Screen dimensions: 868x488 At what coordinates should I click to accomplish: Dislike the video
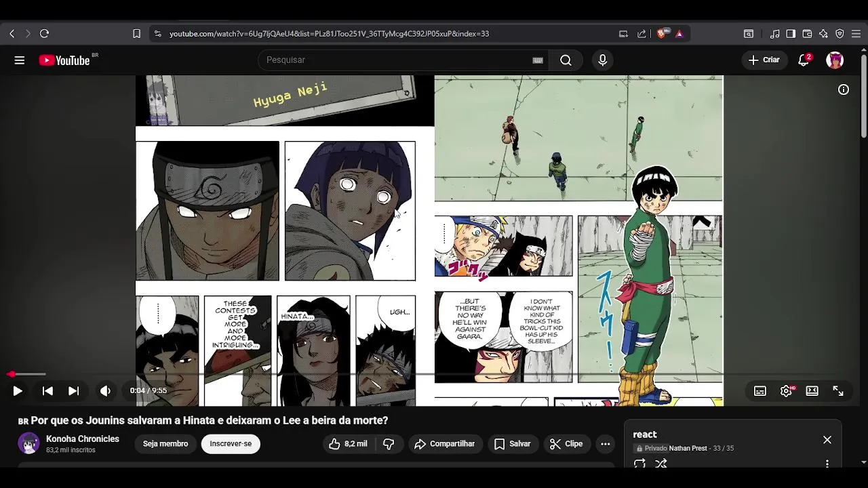click(x=389, y=444)
